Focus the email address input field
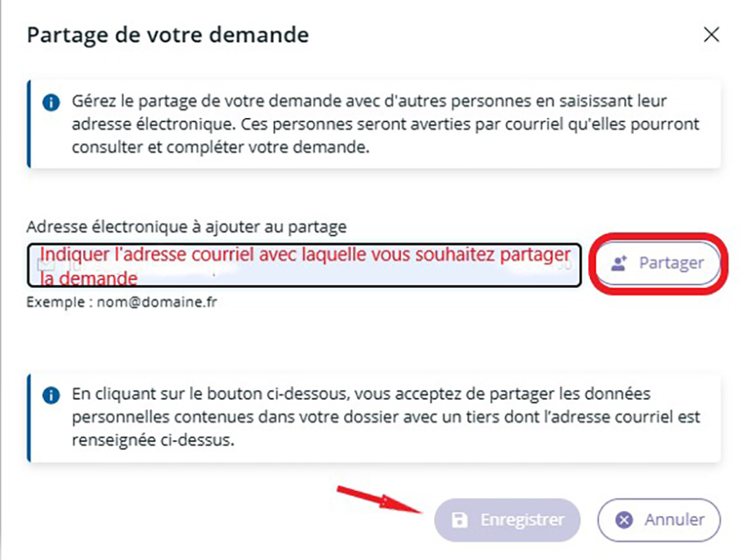 click(x=304, y=265)
